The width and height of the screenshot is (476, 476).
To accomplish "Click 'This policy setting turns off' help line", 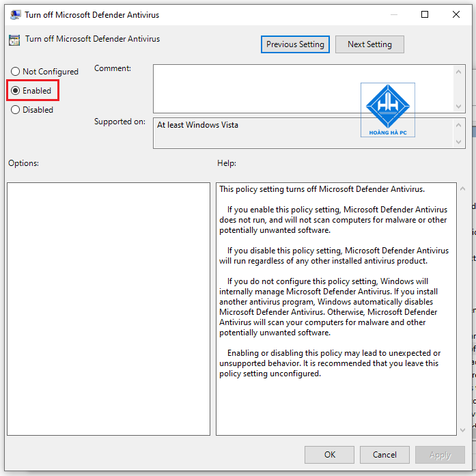I will [x=322, y=189].
